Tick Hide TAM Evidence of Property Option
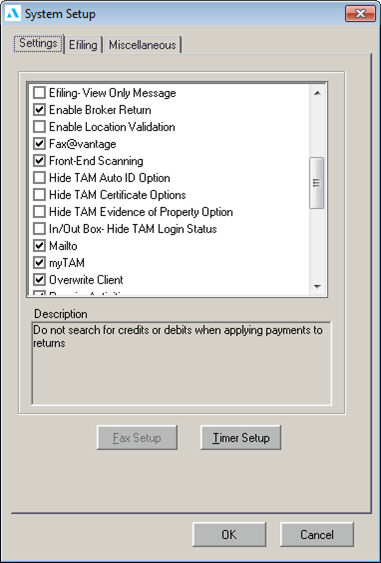 [39, 212]
